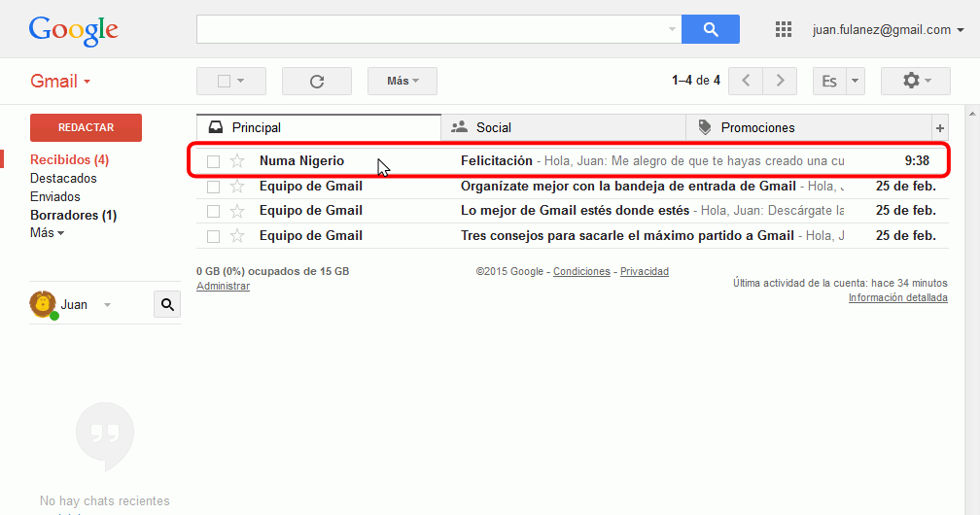Click the blue search magnifier button

coord(711,29)
